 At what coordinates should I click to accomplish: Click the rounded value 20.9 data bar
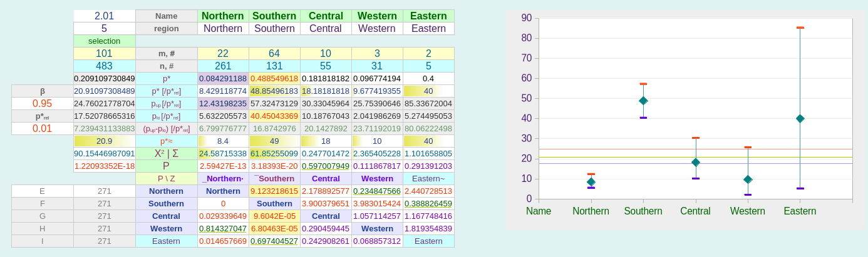[x=105, y=141]
